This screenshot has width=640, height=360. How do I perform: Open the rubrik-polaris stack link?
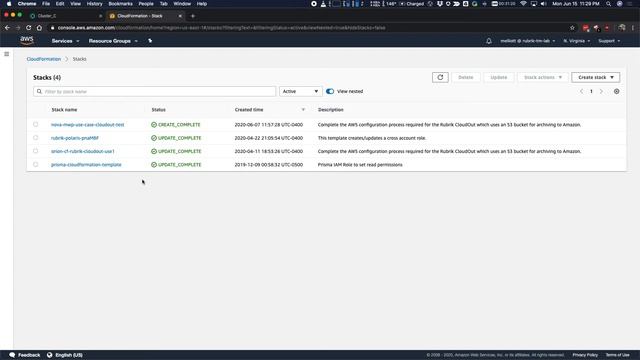coord(75,138)
